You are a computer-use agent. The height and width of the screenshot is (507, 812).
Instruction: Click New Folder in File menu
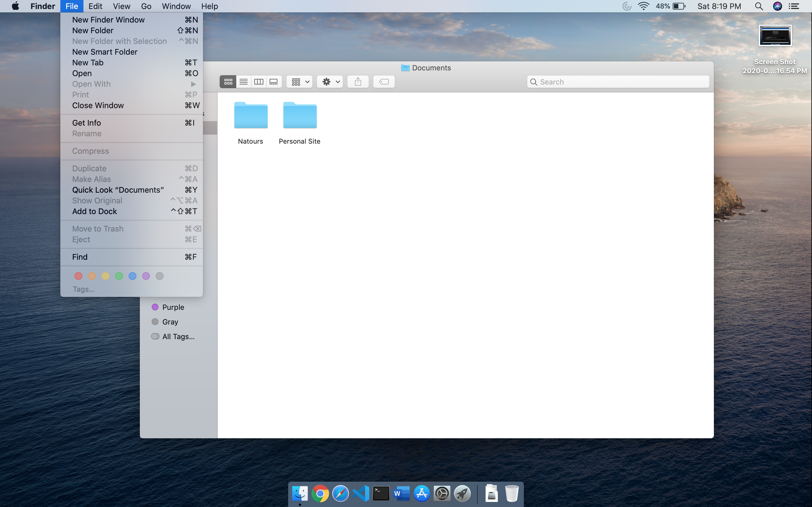tap(92, 30)
